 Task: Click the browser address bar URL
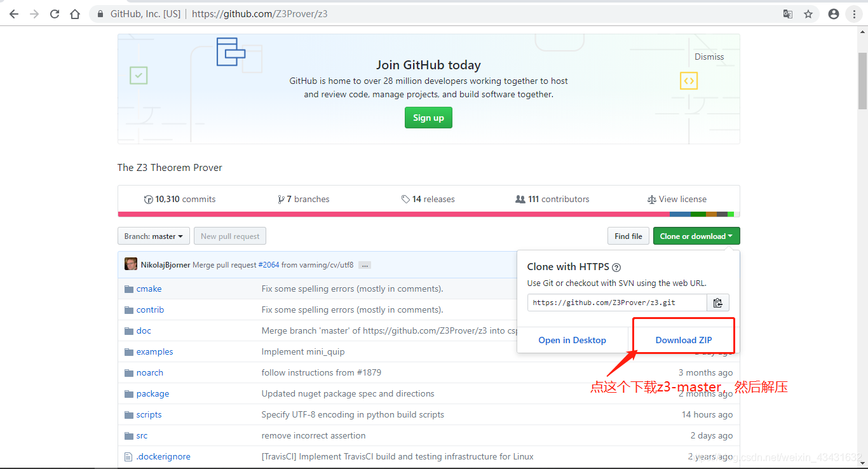coord(259,13)
